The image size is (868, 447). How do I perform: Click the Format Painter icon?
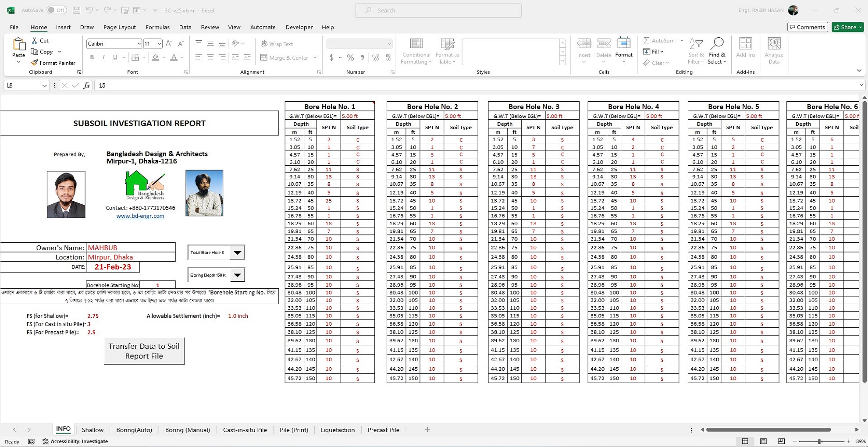35,63
